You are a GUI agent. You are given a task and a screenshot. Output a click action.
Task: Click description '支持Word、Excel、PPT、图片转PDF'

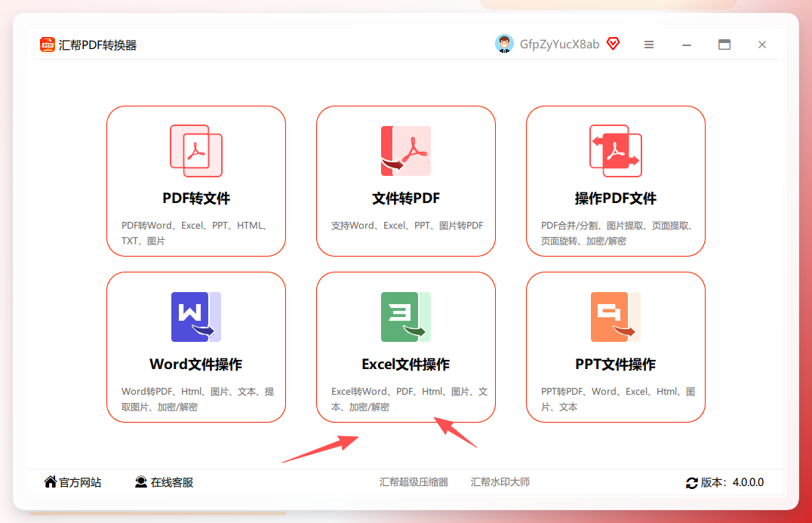(x=407, y=226)
